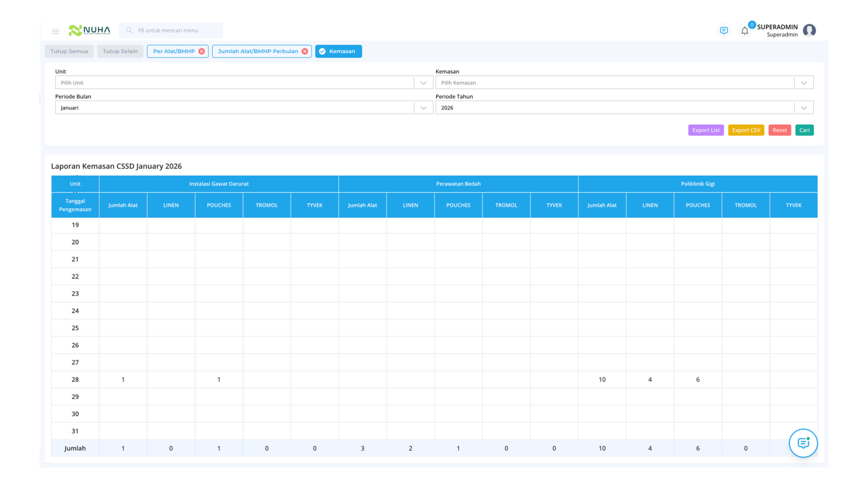The height and width of the screenshot is (488, 868).
Task: Click the SUPERADMIN username text
Action: click(x=777, y=27)
